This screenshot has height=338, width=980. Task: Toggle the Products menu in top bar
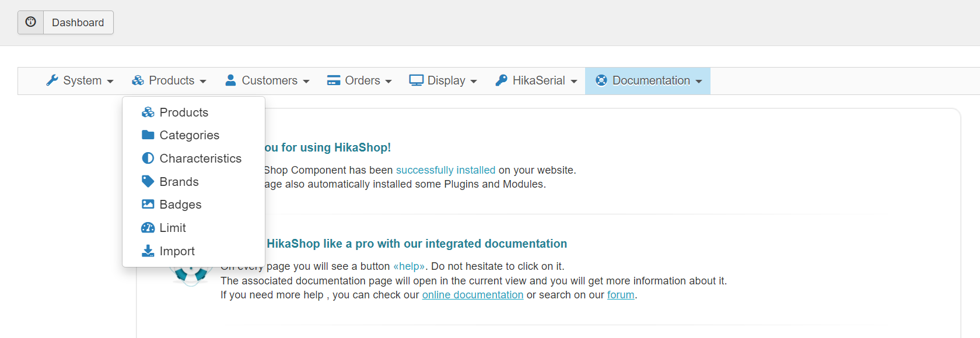tap(169, 80)
